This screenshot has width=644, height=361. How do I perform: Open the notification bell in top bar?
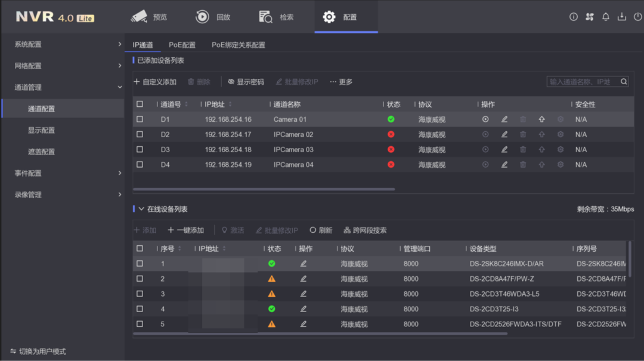pos(606,17)
